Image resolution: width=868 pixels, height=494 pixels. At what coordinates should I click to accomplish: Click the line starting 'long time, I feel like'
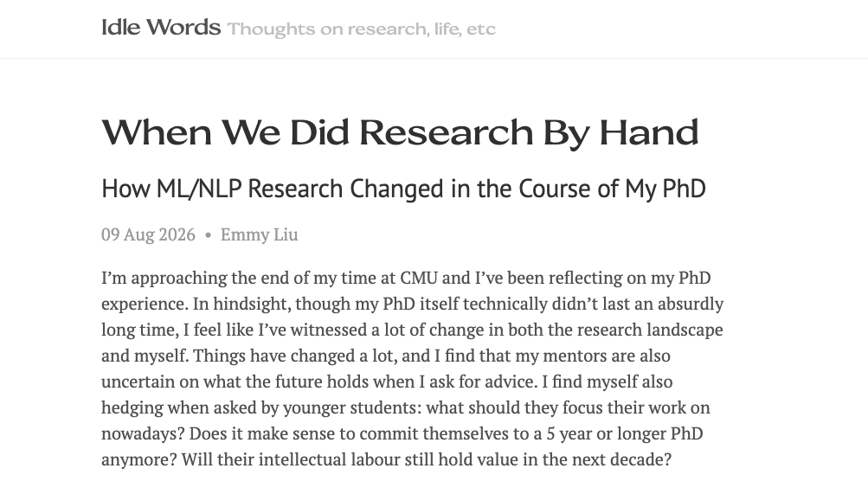coord(412,330)
